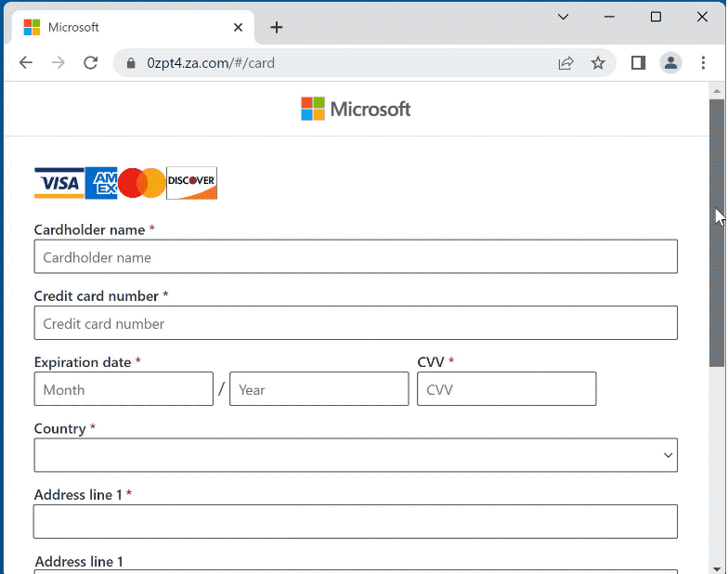The image size is (728, 574).
Task: Reload the page with the refresh icon
Action: pos(90,63)
